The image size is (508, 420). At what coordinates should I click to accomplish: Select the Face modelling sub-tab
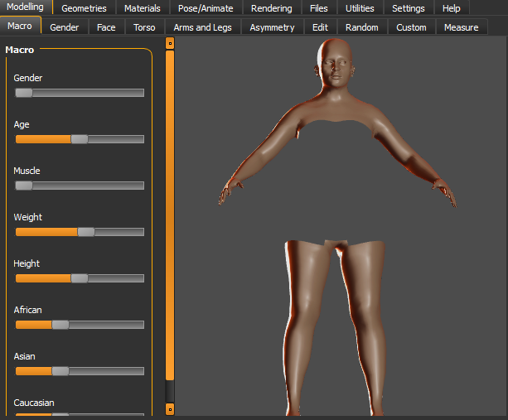(106, 27)
